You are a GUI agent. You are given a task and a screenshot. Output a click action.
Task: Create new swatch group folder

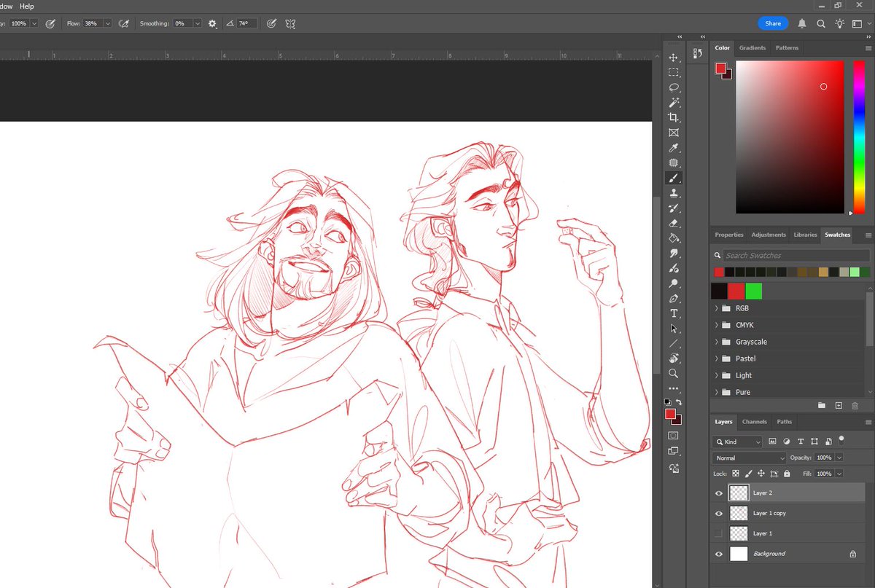click(x=822, y=405)
